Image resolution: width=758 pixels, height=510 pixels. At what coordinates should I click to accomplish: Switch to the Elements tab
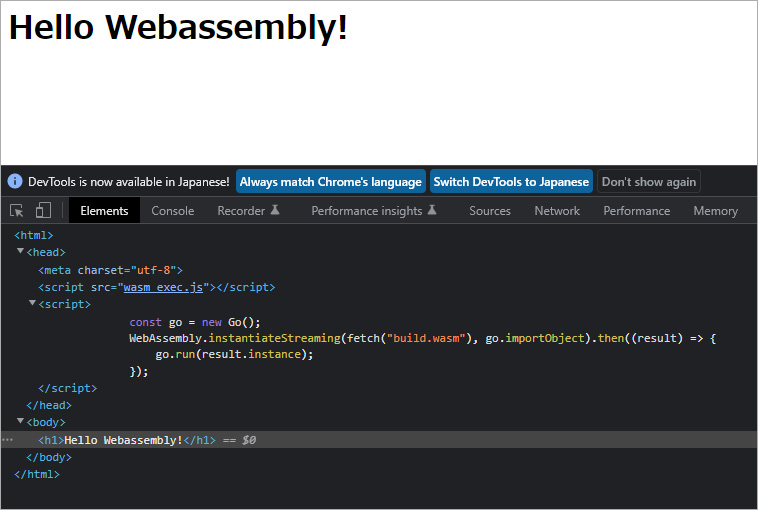(104, 211)
